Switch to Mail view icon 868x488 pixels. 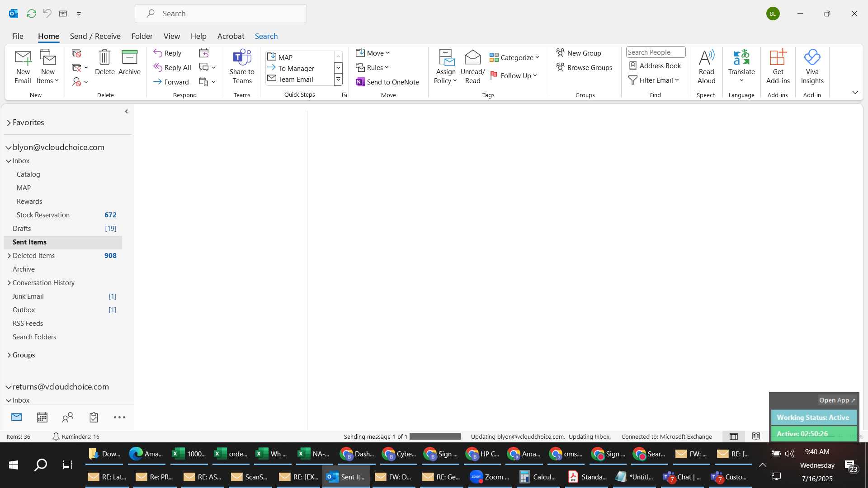point(16,417)
